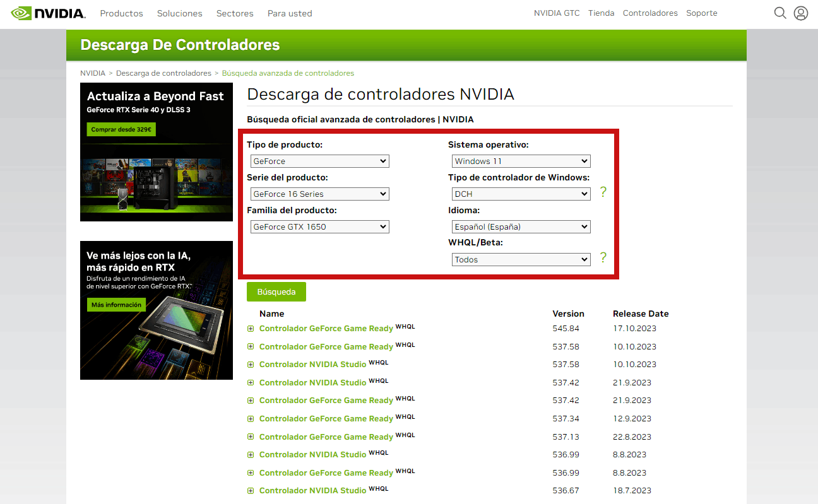
Task: Expand Game Ready row dated 8.8.2023
Action: click(251, 472)
